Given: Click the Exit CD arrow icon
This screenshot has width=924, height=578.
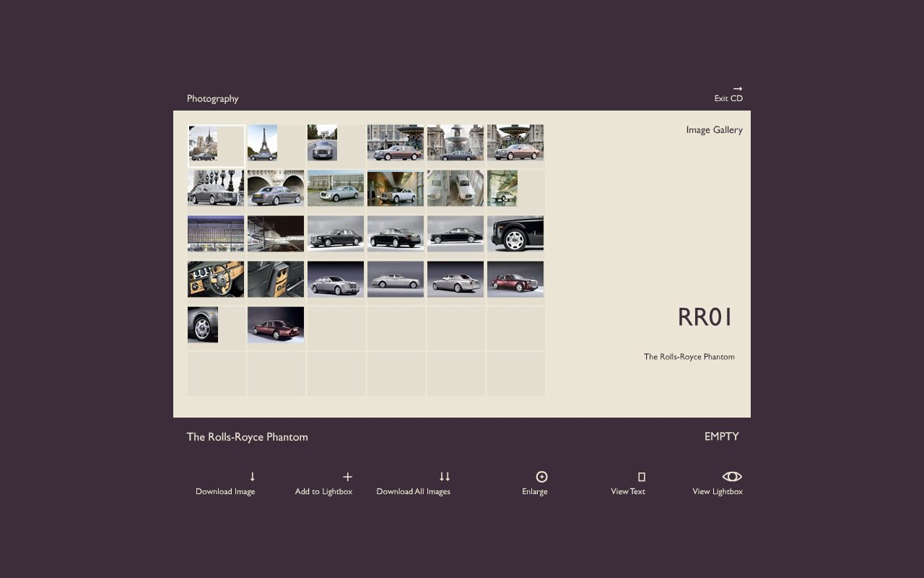Looking at the screenshot, I should tap(738, 89).
